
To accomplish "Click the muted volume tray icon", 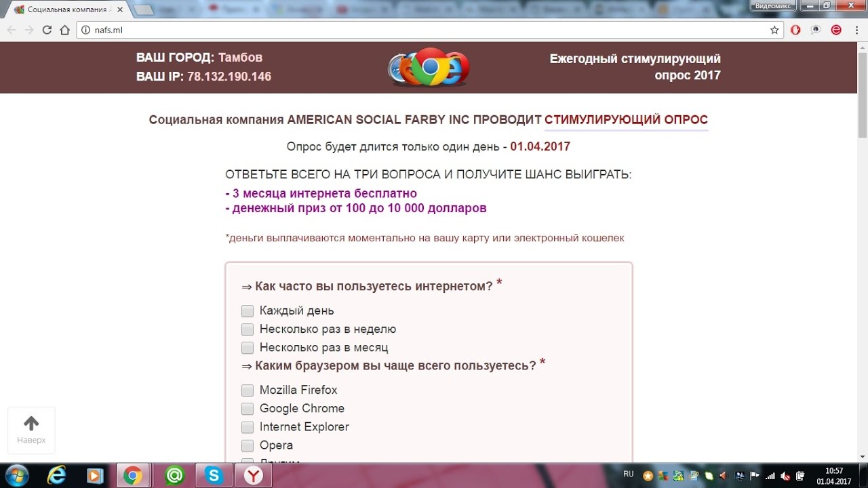I will coord(785,476).
